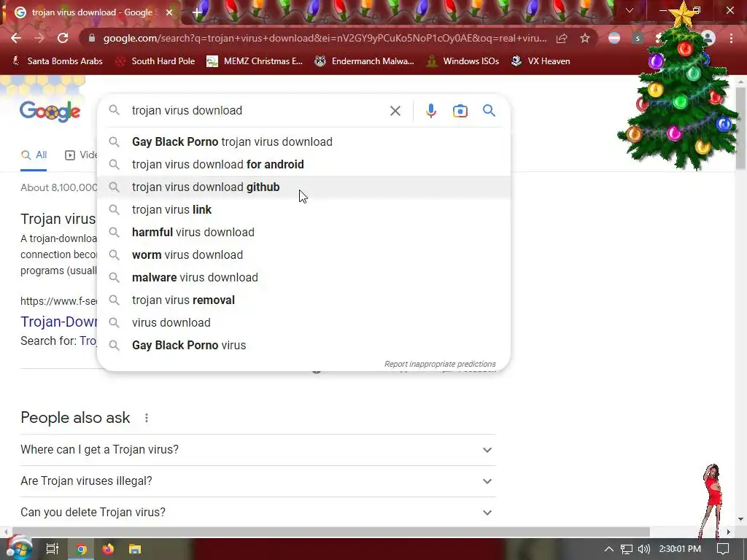This screenshot has height=560, width=747.
Task: Close the trojan virus download tab
Action: 169,12
